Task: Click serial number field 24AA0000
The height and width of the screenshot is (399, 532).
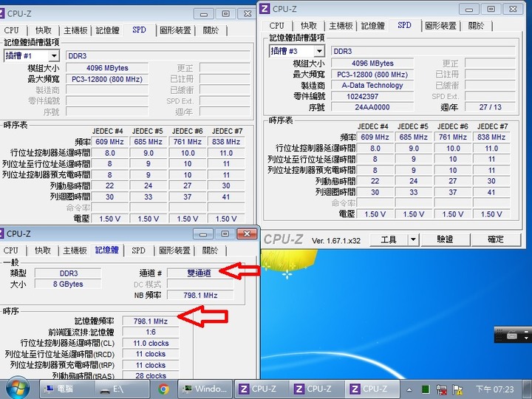Action: pos(372,107)
